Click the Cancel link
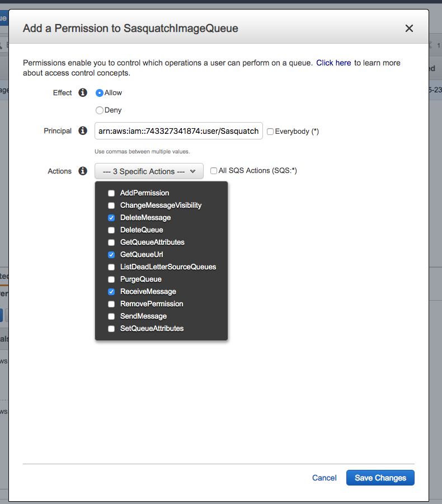This screenshot has width=442, height=504. tap(325, 478)
